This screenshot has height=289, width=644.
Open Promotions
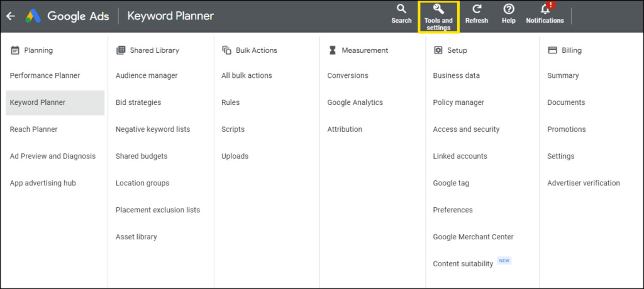pyautogui.click(x=567, y=129)
